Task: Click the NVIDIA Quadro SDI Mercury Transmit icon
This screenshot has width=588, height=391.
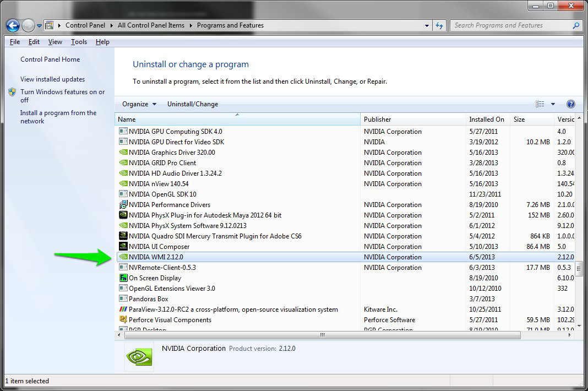Action: (123, 236)
